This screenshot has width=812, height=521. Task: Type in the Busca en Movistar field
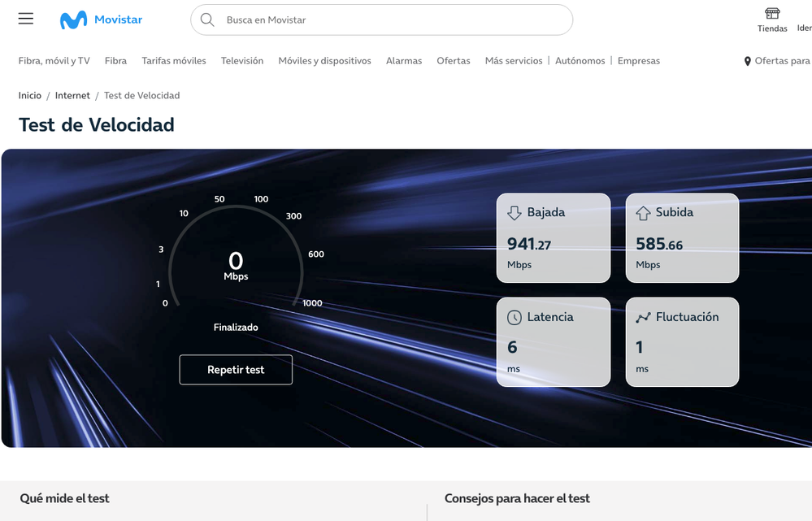tap(390, 20)
